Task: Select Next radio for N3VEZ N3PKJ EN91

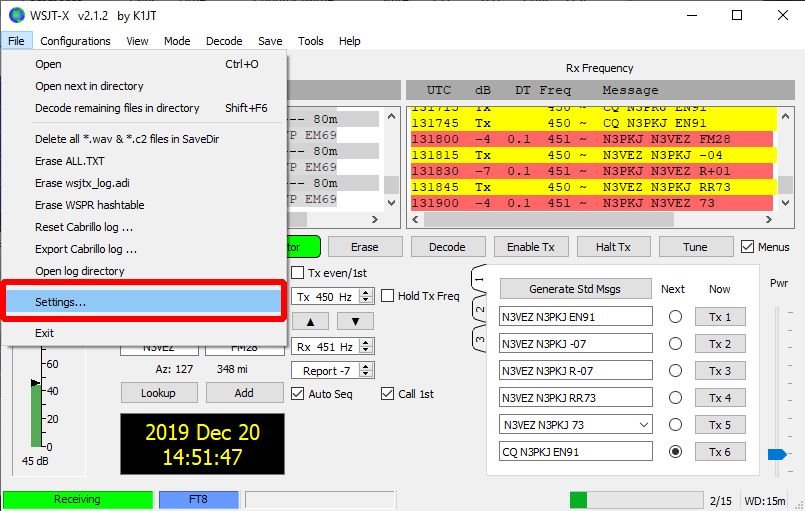Action: pyautogui.click(x=676, y=317)
